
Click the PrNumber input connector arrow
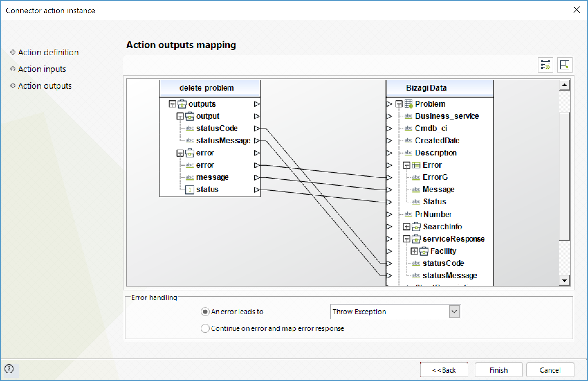pos(389,214)
